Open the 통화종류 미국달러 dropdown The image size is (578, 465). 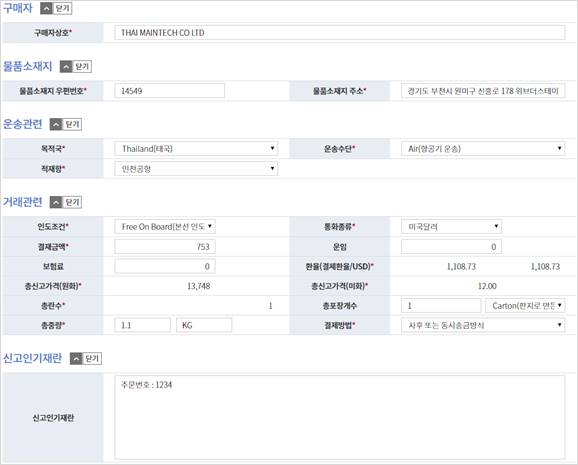point(451,226)
